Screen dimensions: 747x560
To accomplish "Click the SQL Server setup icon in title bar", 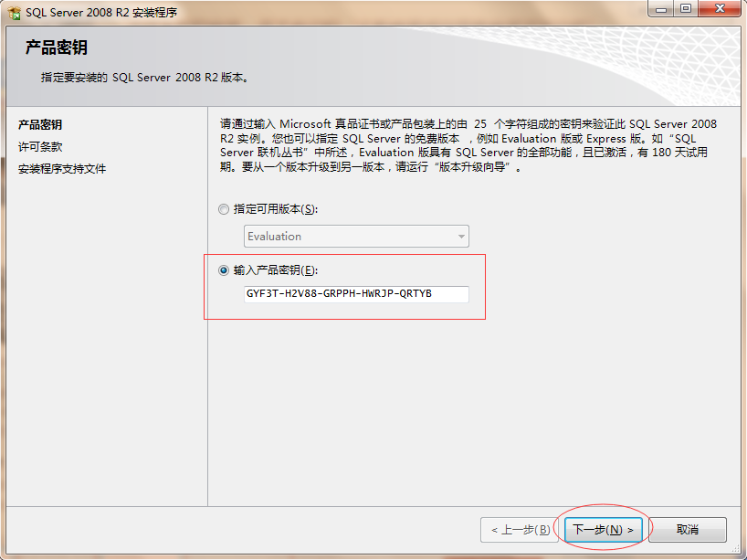I will (14, 13).
